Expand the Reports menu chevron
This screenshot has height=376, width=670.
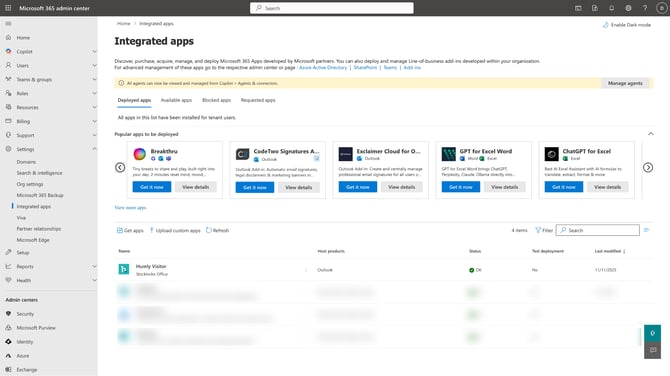point(94,267)
